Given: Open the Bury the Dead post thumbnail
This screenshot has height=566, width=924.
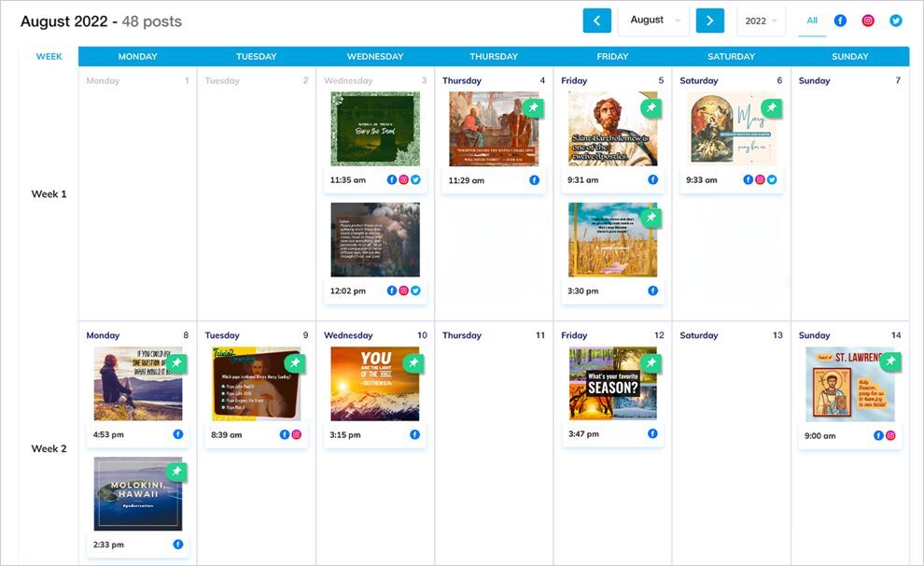Looking at the screenshot, I should [374, 129].
